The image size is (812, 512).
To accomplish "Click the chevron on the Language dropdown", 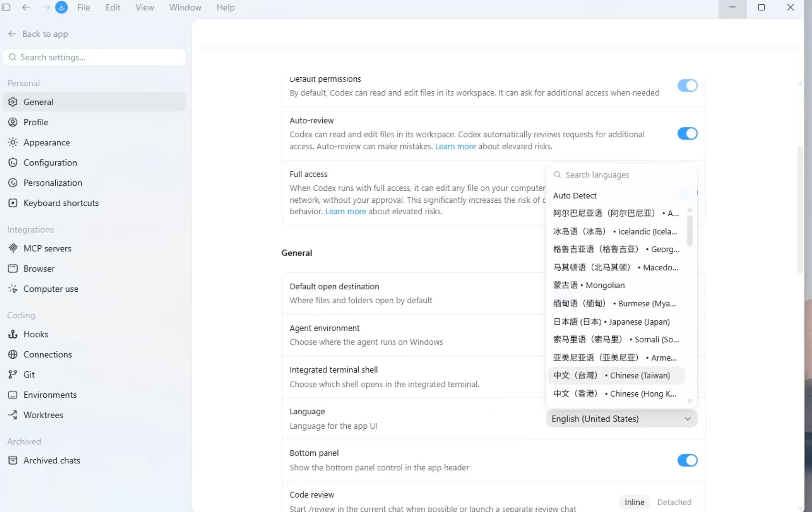I will [688, 419].
